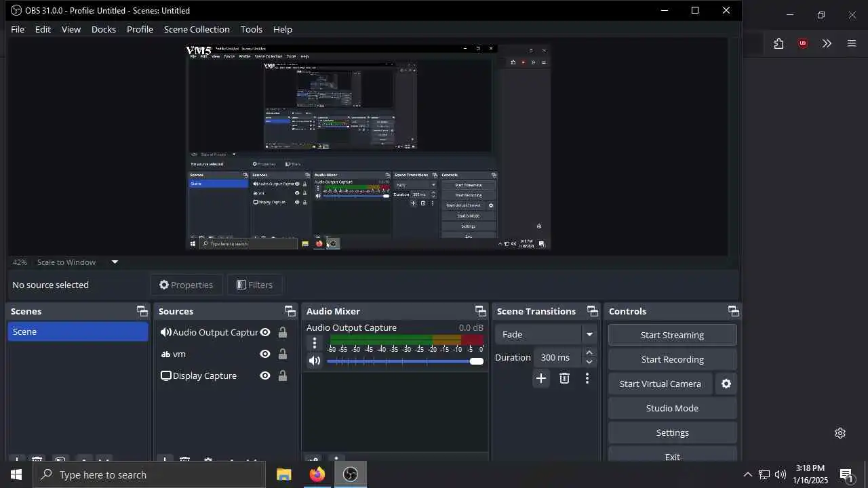
Task: Open source Properties button
Action: point(186,285)
